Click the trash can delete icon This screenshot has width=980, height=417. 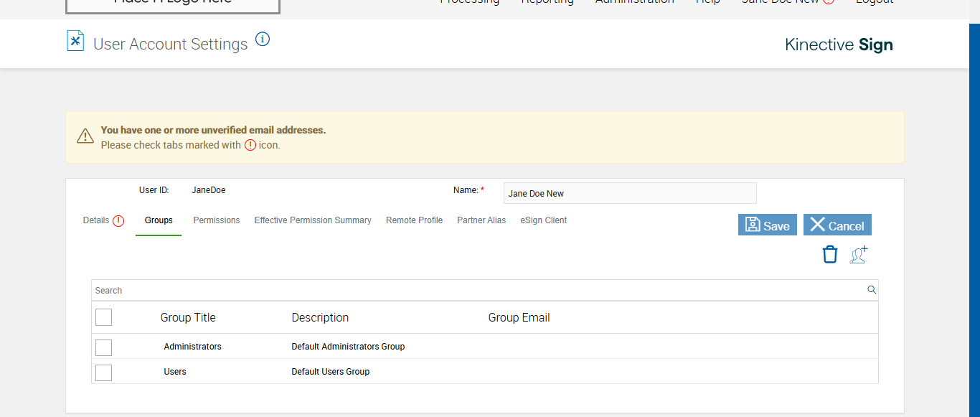pos(830,255)
